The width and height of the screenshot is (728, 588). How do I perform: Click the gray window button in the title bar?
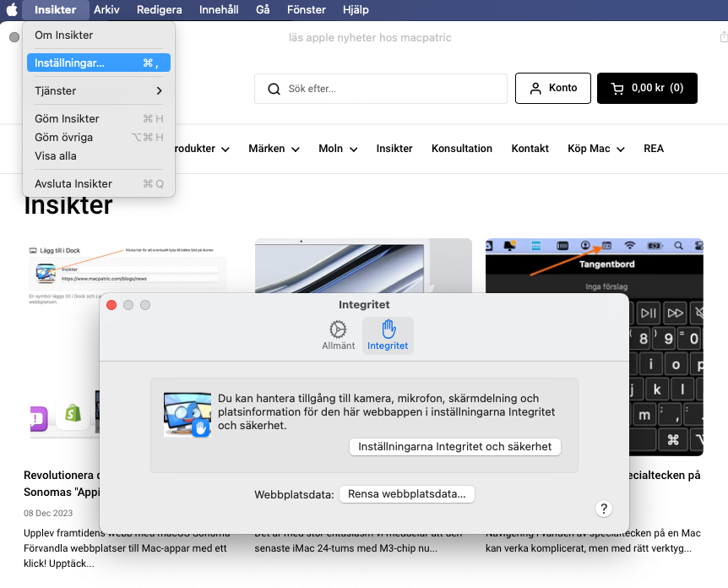[14, 37]
